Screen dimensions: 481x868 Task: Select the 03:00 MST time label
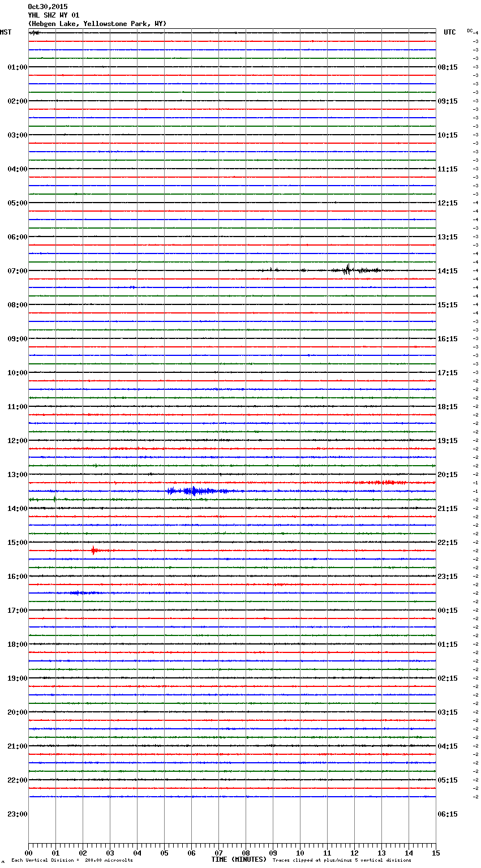tap(18, 135)
